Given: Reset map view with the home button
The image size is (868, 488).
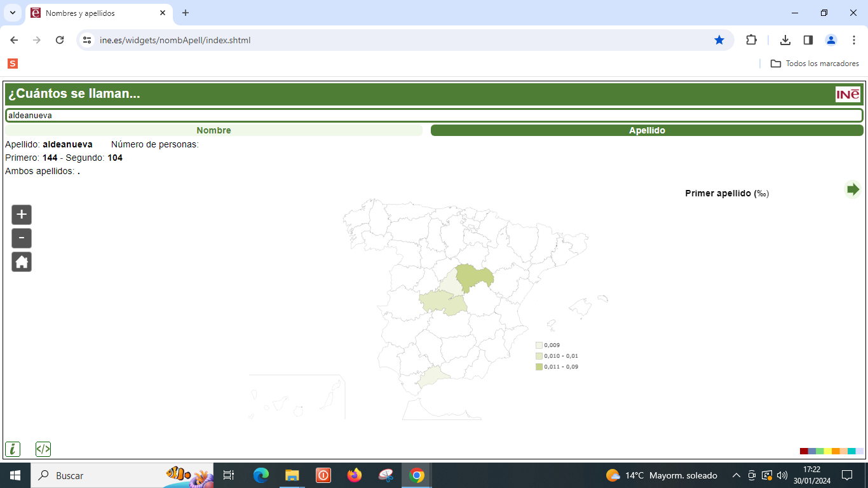Looking at the screenshot, I should pyautogui.click(x=22, y=262).
